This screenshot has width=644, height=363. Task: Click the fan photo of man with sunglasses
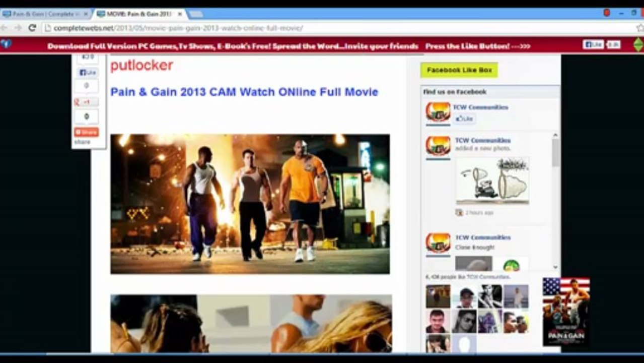(464, 321)
